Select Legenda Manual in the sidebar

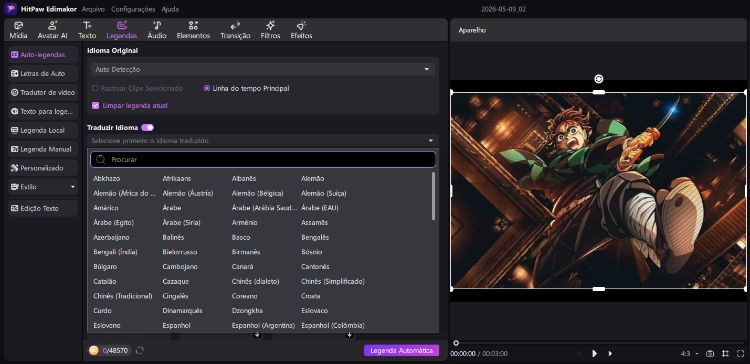coord(43,149)
